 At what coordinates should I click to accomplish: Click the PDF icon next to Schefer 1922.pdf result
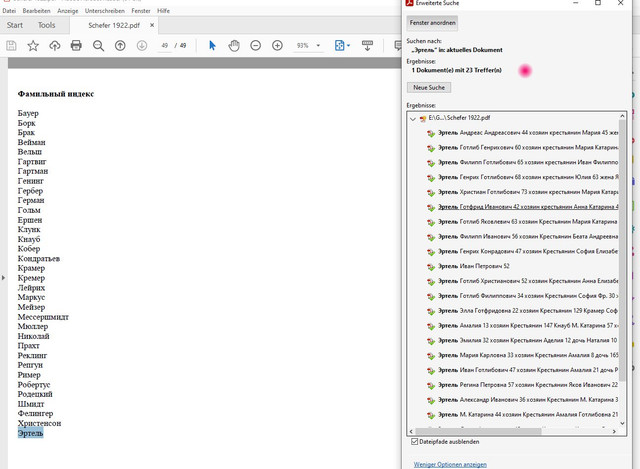point(423,118)
